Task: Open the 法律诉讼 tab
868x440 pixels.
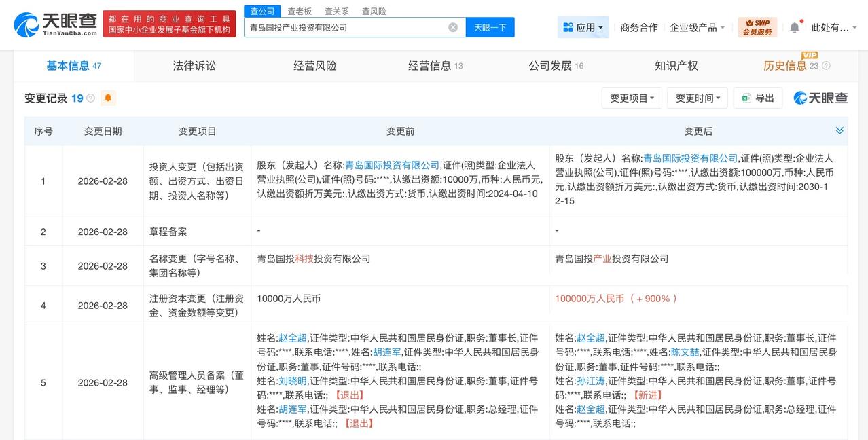Action: 194,66
